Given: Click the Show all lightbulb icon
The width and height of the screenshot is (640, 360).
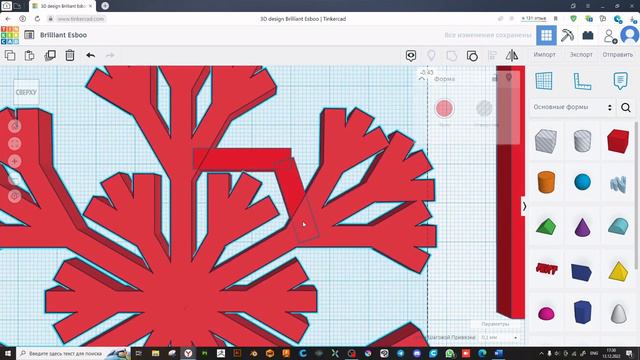Looking at the screenshot, I should click(x=431, y=56).
